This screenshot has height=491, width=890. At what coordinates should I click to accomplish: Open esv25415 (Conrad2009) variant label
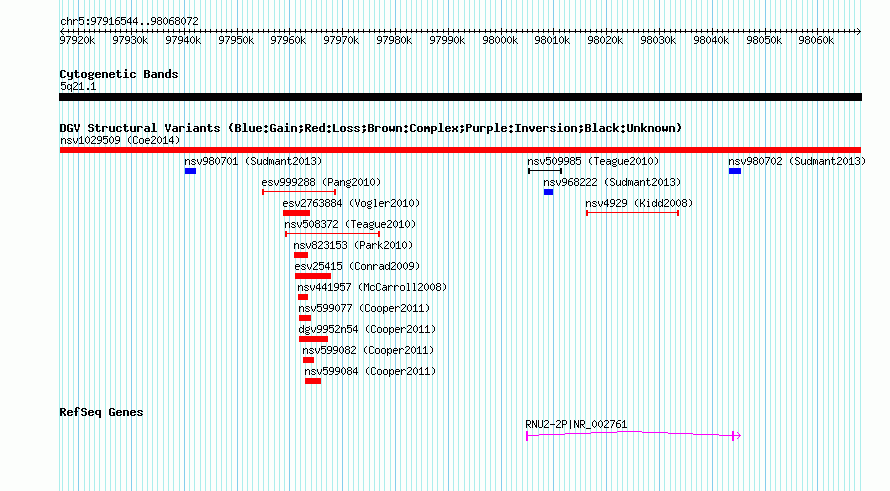(x=357, y=266)
